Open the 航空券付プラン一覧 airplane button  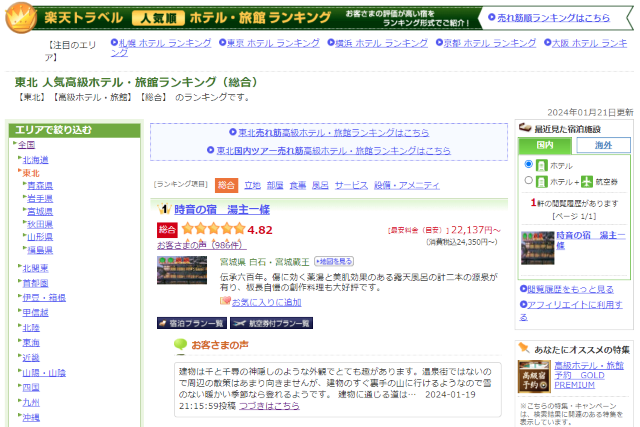coord(271,323)
